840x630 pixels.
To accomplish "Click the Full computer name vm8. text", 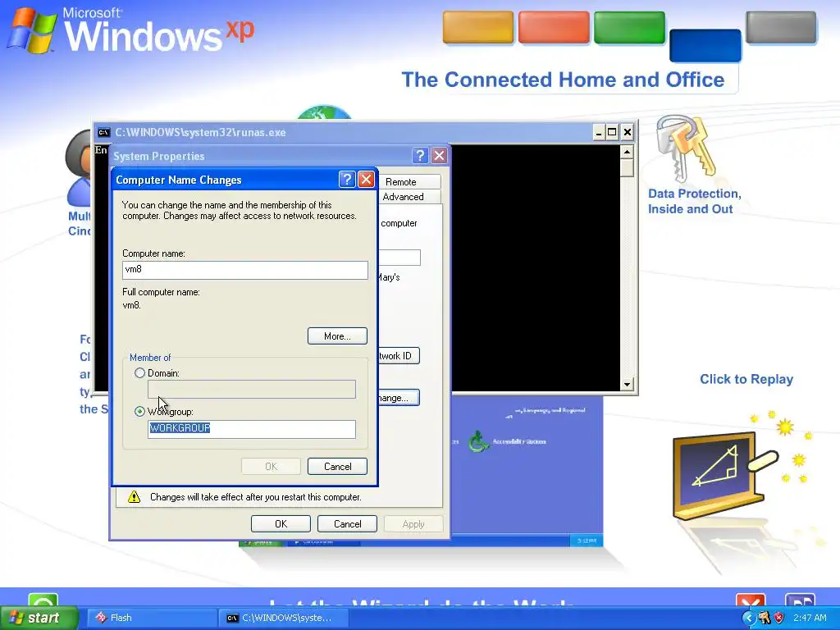I will pyautogui.click(x=132, y=305).
